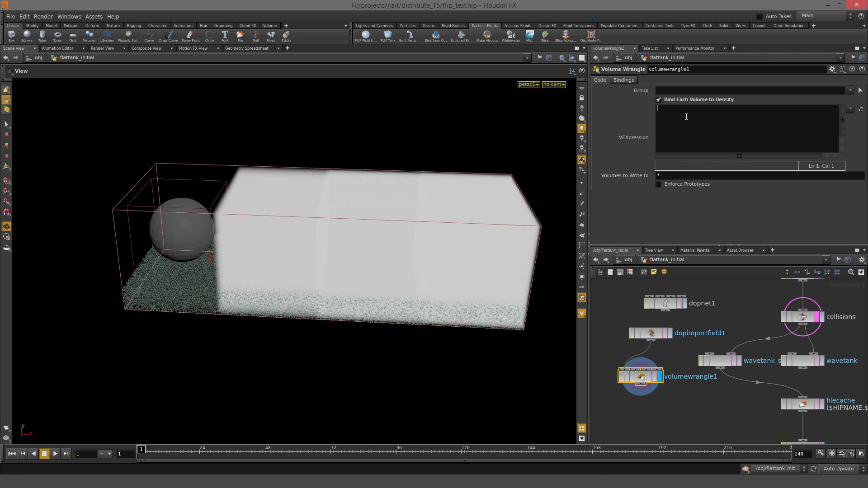Image resolution: width=868 pixels, height=488 pixels.
Task: Click the Play button in playback controls
Action: [x=55, y=454]
